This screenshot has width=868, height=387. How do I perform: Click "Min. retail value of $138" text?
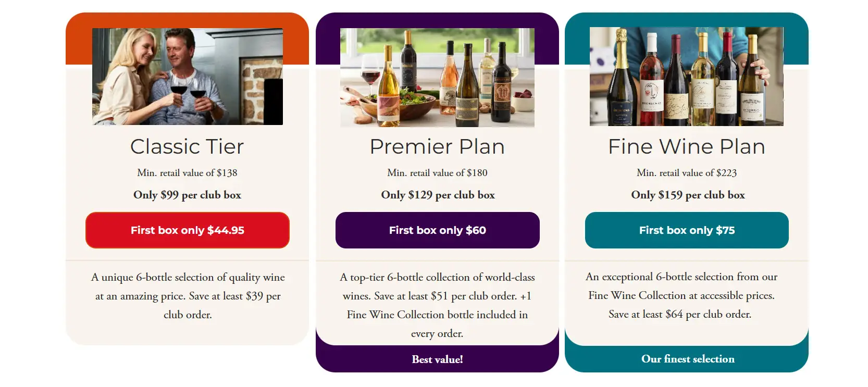pos(187,173)
